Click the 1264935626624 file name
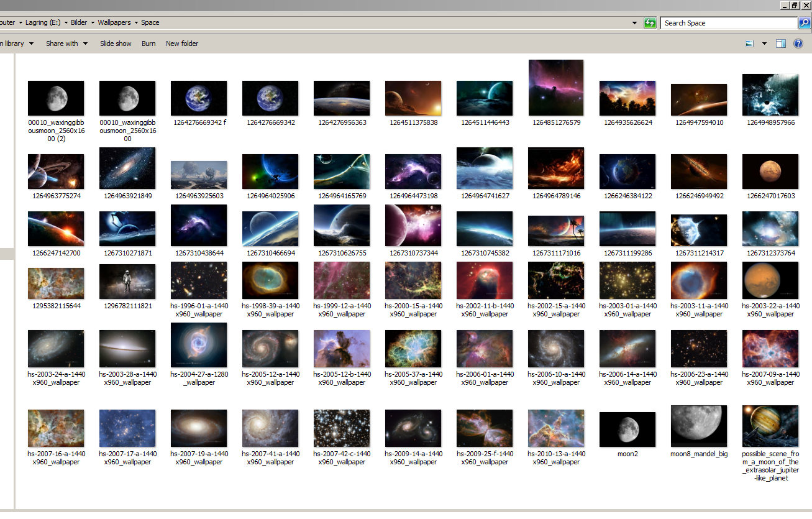Image resolution: width=812 pixels, height=519 pixels. tap(628, 122)
